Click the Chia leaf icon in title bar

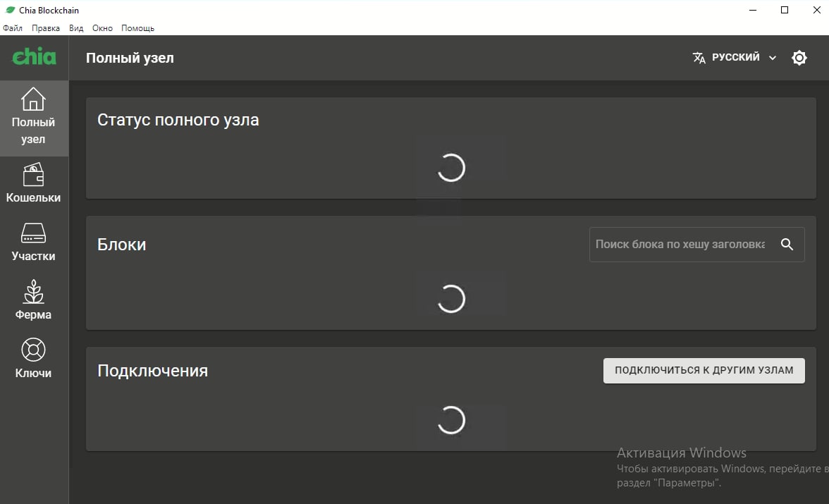(x=10, y=10)
